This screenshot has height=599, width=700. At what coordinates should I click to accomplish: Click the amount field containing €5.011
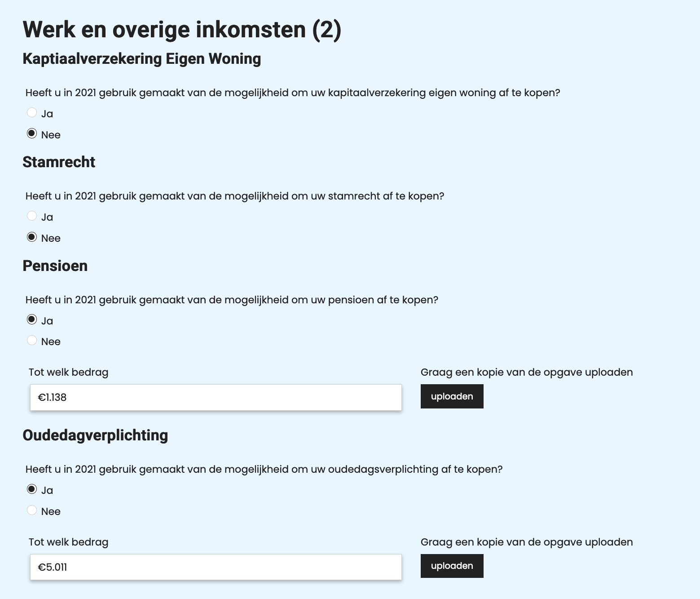point(215,567)
